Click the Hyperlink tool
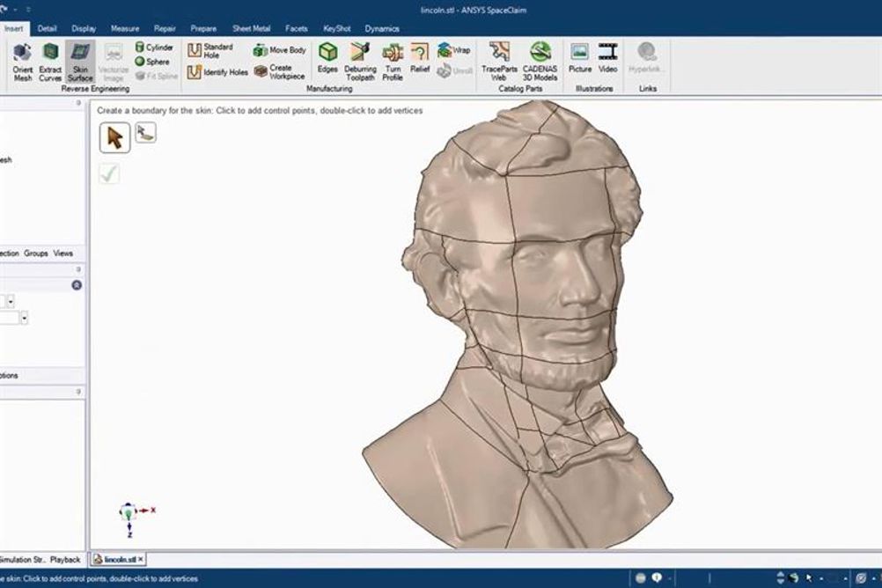The height and width of the screenshot is (588, 882). coord(645,58)
